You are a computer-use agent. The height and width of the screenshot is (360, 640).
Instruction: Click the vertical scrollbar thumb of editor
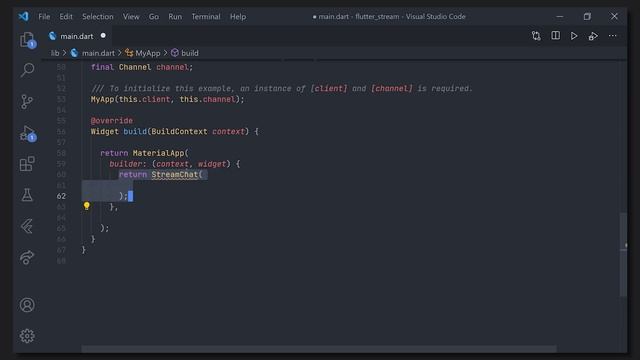(623, 255)
